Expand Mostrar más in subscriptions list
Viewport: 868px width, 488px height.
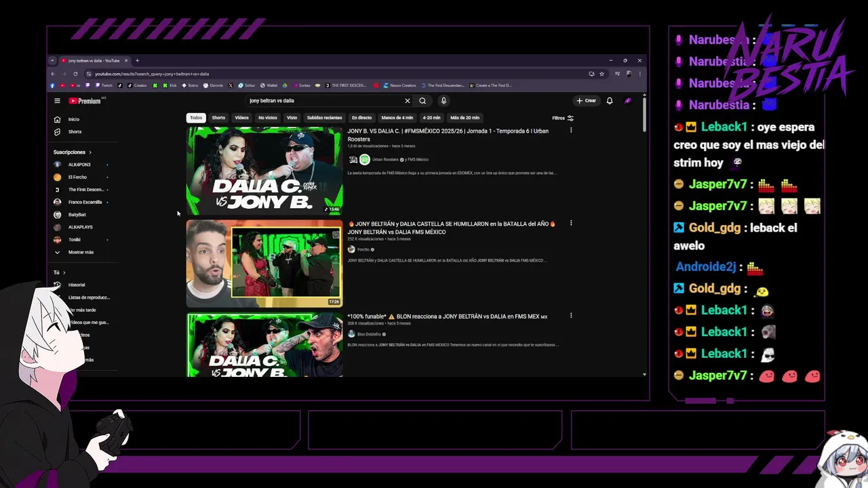(75, 252)
